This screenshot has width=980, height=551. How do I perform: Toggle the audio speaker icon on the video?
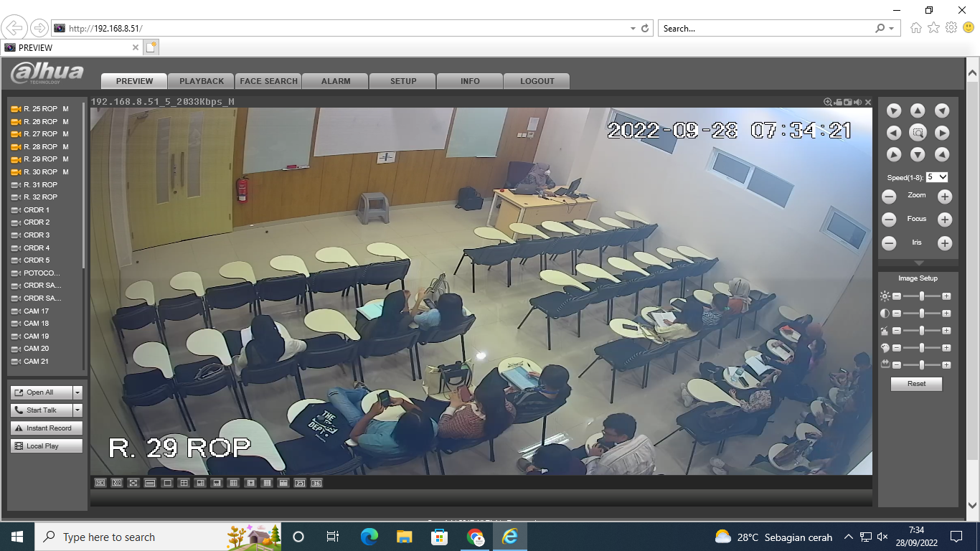(858, 102)
